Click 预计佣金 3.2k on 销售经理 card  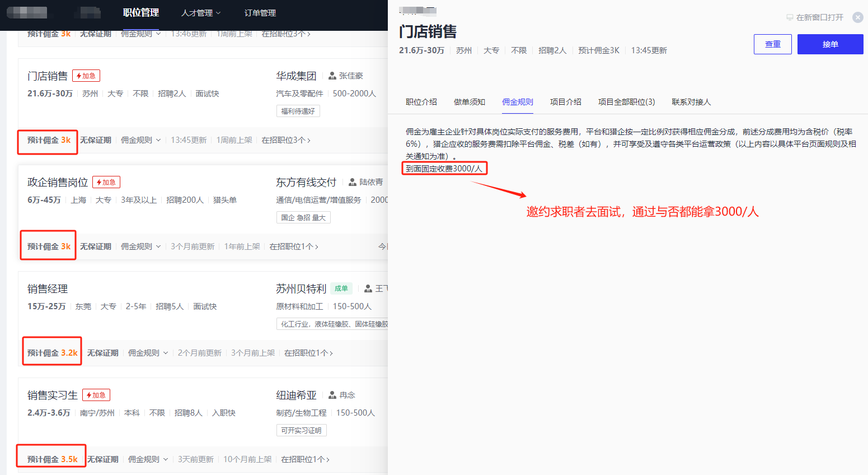click(x=53, y=353)
